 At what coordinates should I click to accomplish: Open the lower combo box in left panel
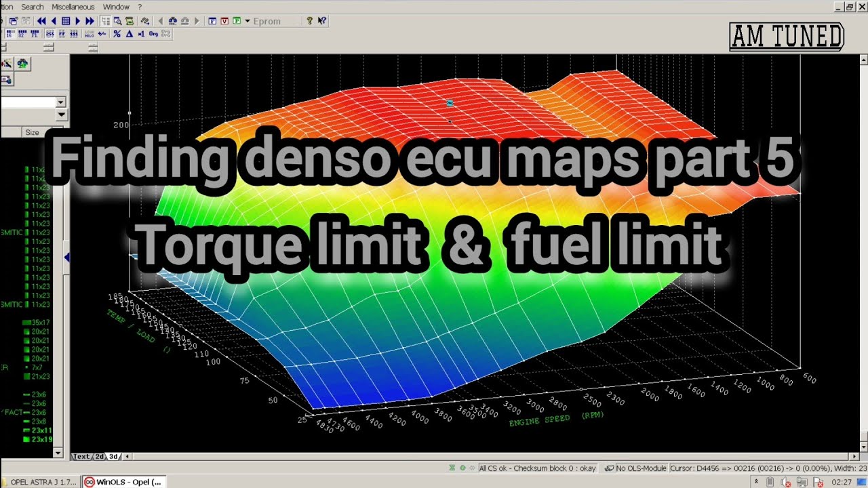point(61,115)
